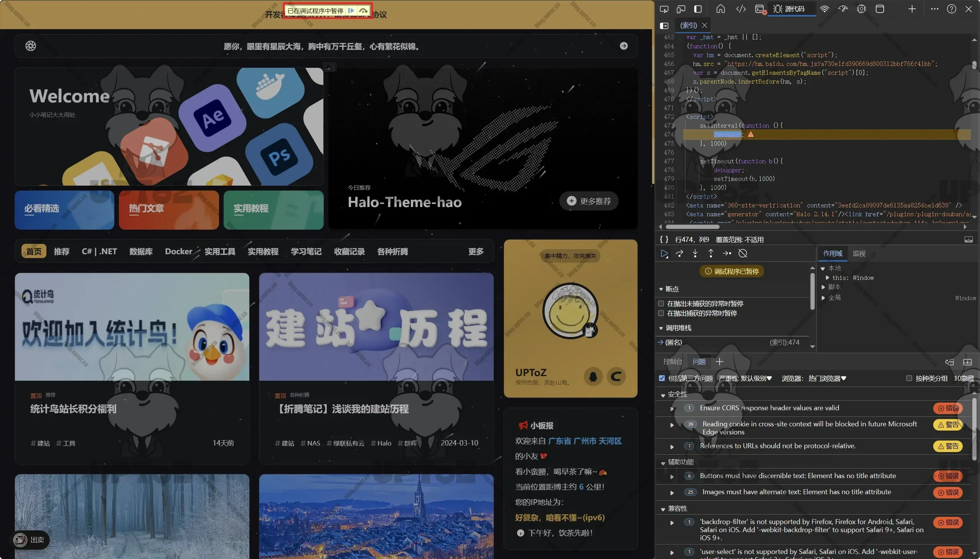Image resolution: width=980 pixels, height=559 pixels.
Task: Move the drawer panel to top icon
Action: 949,362
